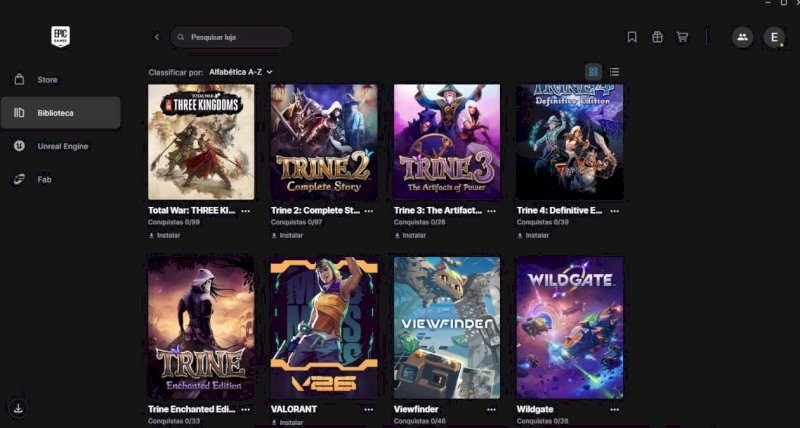This screenshot has width=800, height=428.
Task: Switch to grid view
Action: 593,72
